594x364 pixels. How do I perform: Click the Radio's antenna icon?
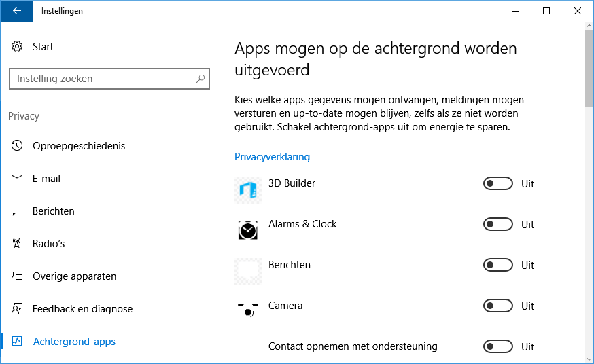click(x=18, y=244)
